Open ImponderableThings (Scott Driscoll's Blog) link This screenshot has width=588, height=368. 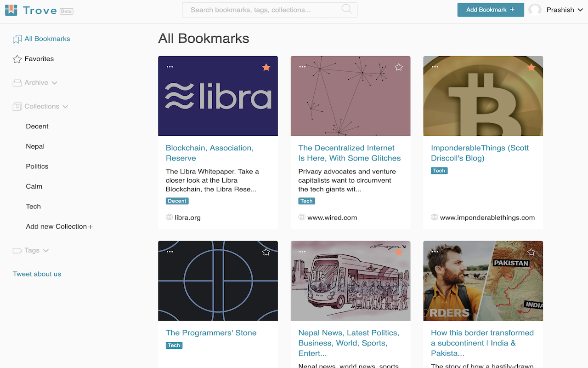point(480,153)
